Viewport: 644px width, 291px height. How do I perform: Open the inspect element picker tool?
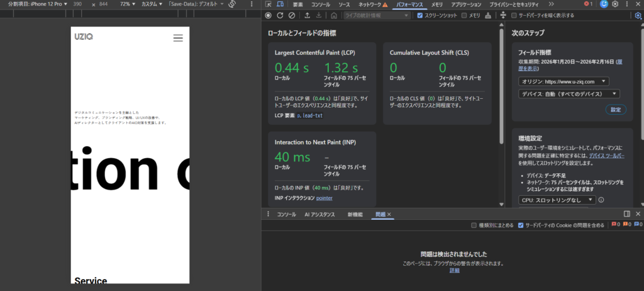(269, 4)
